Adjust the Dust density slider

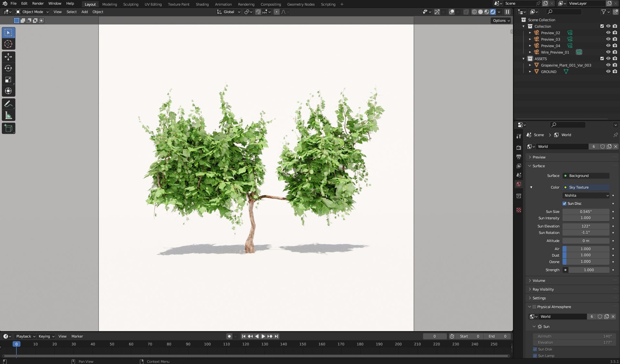[586, 255]
